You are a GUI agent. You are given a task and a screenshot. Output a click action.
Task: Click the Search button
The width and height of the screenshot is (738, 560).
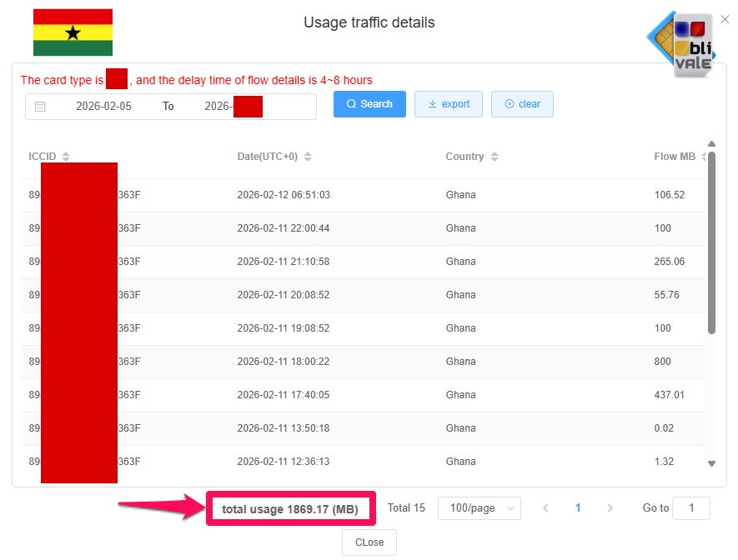click(369, 104)
